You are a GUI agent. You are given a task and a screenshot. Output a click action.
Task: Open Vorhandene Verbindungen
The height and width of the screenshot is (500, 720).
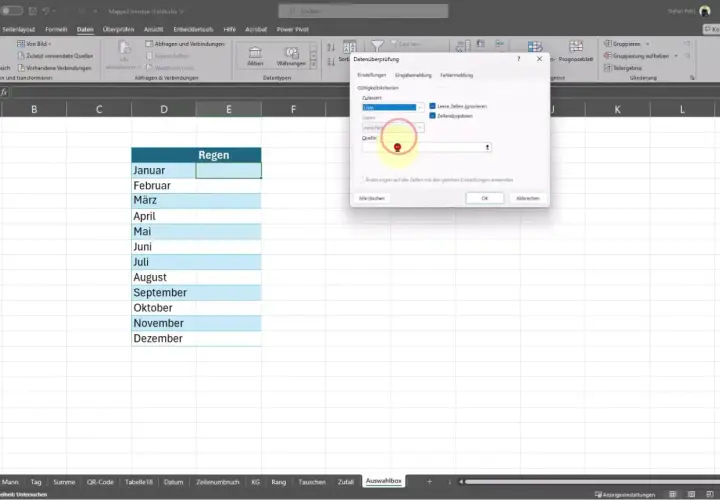54,68
